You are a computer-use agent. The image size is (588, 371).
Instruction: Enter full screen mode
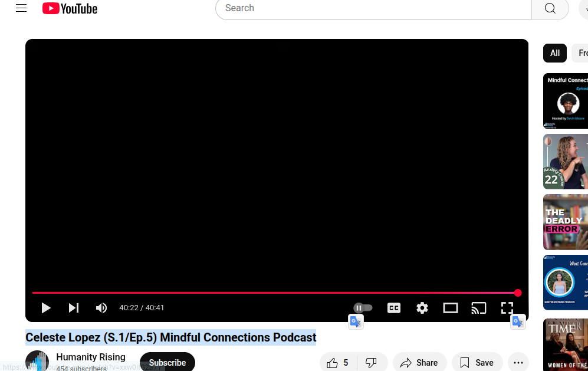point(507,308)
